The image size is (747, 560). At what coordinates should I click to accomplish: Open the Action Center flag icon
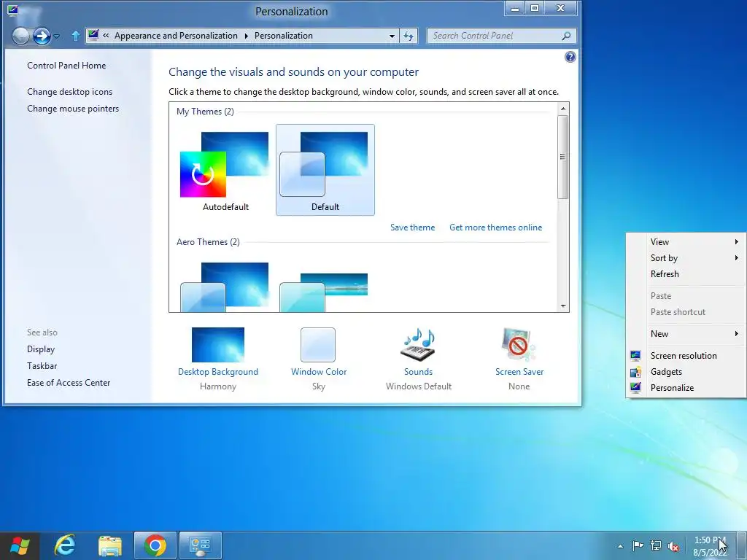pyautogui.click(x=638, y=545)
